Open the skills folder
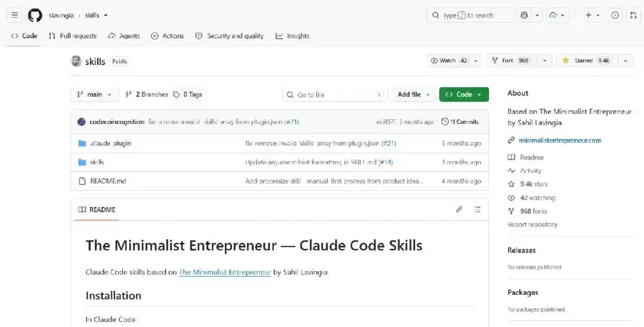 tap(97, 162)
